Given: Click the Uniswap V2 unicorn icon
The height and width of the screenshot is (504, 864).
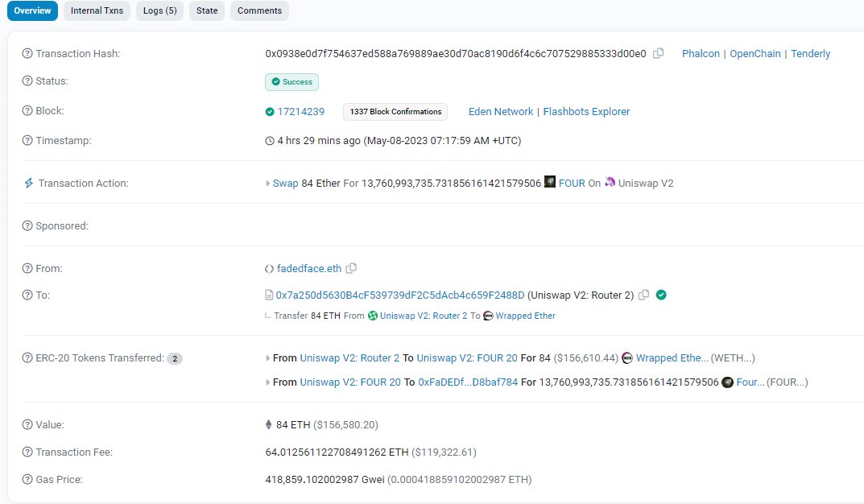Looking at the screenshot, I should pyautogui.click(x=610, y=183).
